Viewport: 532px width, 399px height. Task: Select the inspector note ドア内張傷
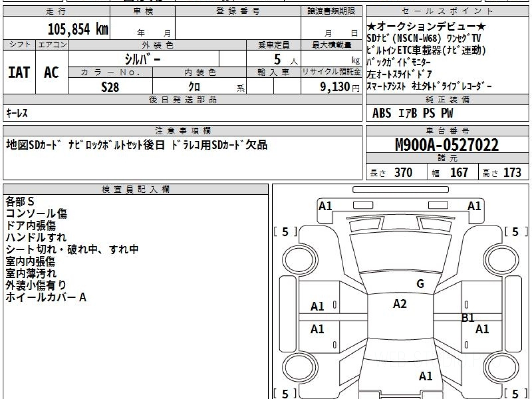(31, 226)
